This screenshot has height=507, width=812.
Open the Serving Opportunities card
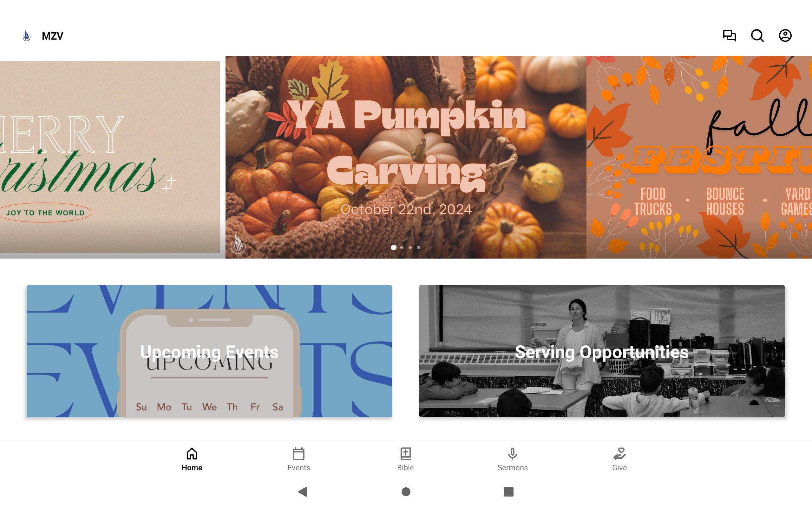click(602, 351)
